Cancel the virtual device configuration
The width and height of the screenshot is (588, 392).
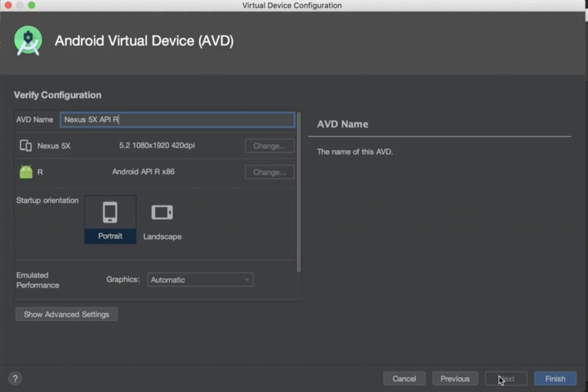click(404, 378)
